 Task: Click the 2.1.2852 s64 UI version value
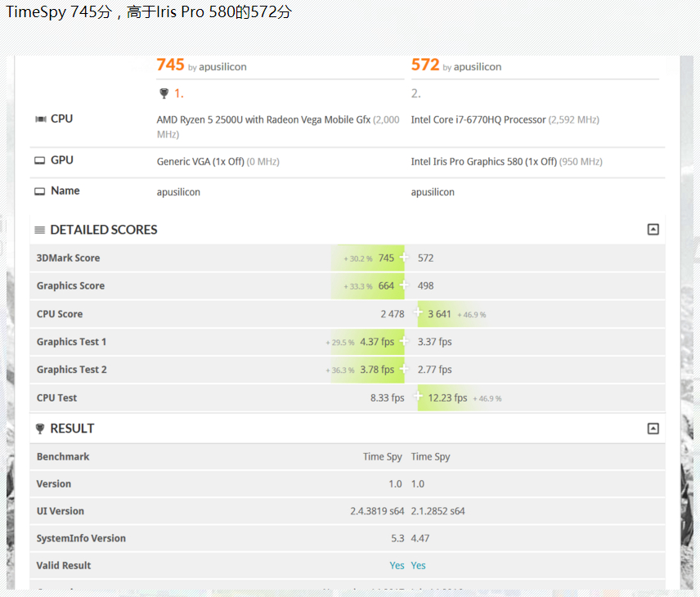(438, 511)
